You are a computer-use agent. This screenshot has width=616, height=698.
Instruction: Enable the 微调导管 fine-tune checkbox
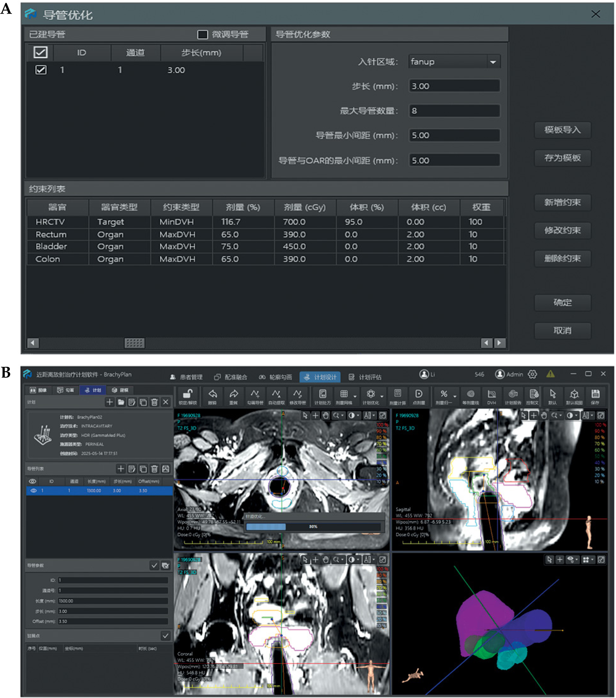[202, 35]
